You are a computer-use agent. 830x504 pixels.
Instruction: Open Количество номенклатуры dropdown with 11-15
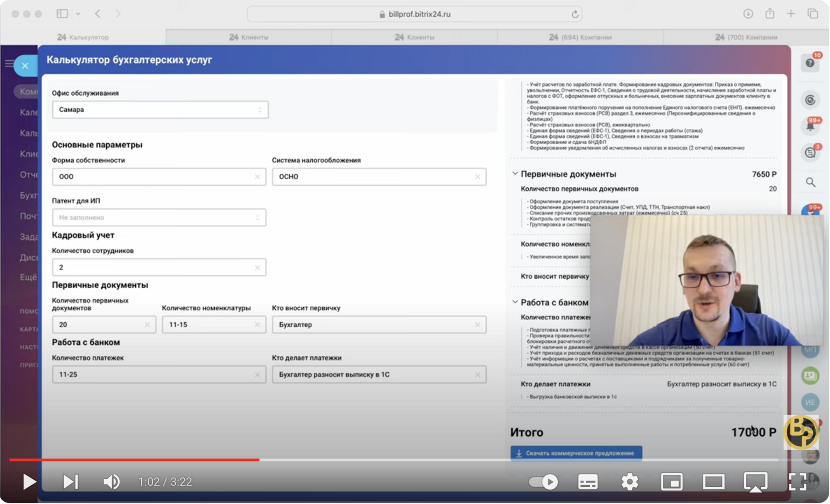(x=214, y=325)
